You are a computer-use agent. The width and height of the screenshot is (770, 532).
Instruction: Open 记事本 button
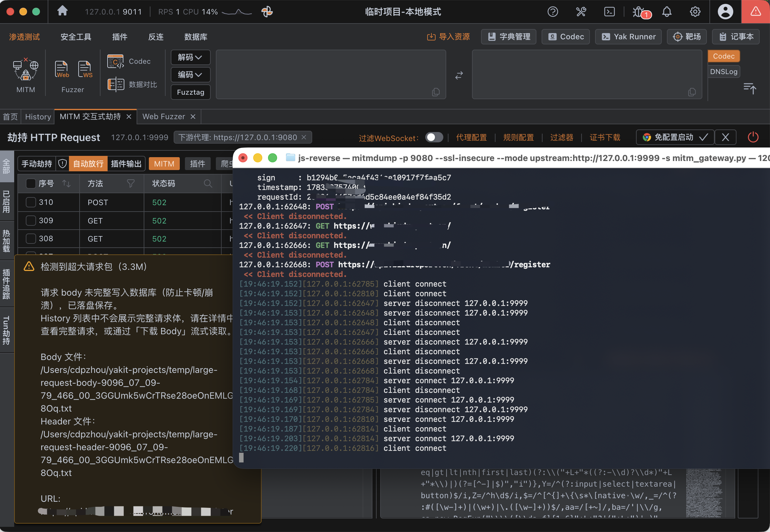pyautogui.click(x=736, y=37)
